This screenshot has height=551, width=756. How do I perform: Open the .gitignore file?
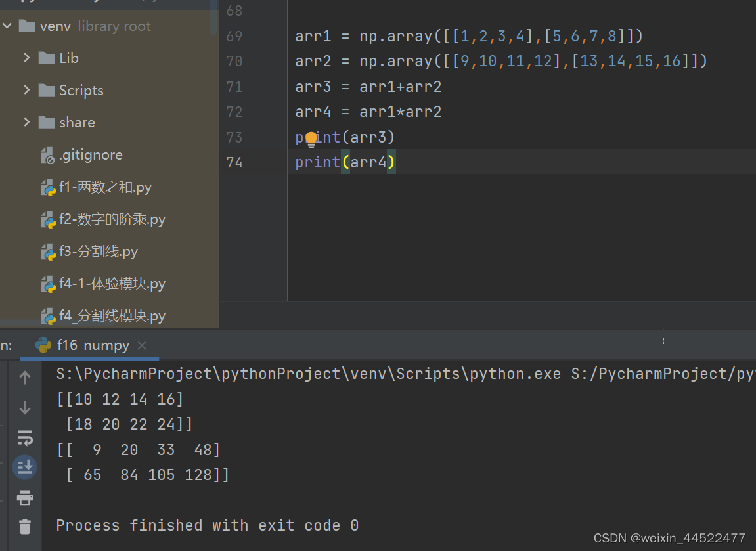pos(91,155)
